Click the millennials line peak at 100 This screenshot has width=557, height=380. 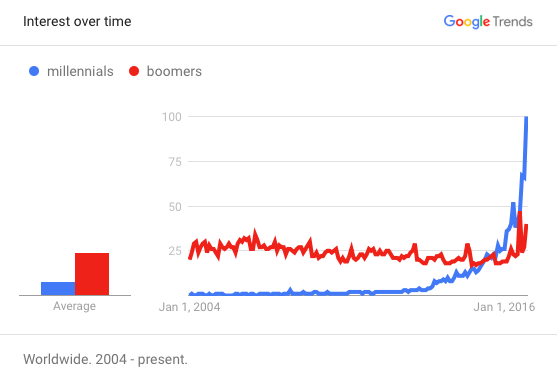coord(526,118)
